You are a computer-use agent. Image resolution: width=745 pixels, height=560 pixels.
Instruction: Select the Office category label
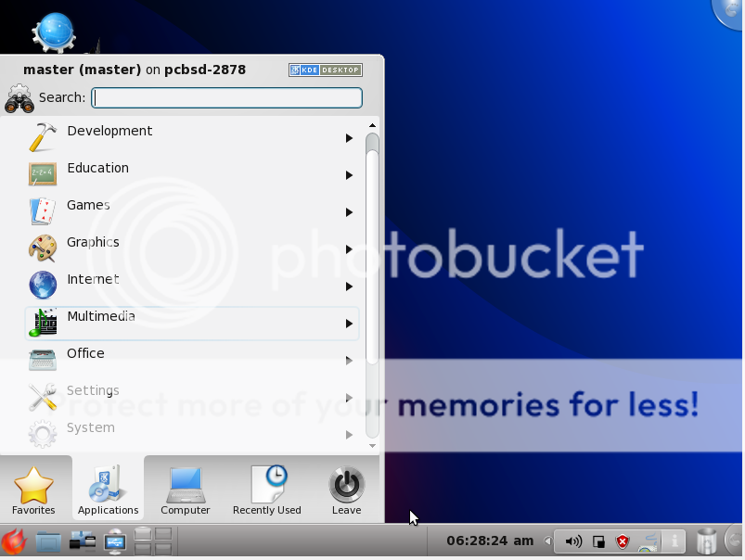coord(85,353)
